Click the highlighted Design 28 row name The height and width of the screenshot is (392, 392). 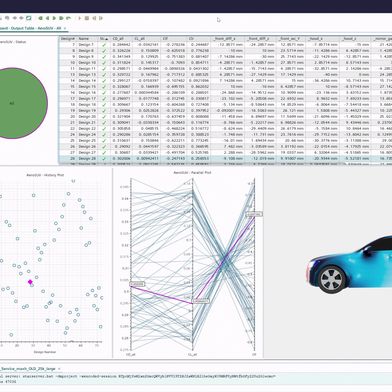pos(87,159)
